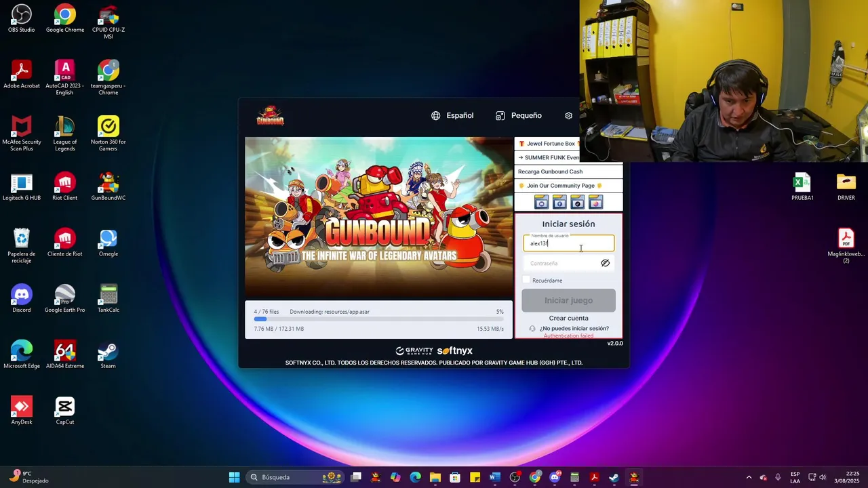Image resolution: width=868 pixels, height=488 pixels.
Task: Open Riot Client desktop icon
Action: click(x=65, y=187)
